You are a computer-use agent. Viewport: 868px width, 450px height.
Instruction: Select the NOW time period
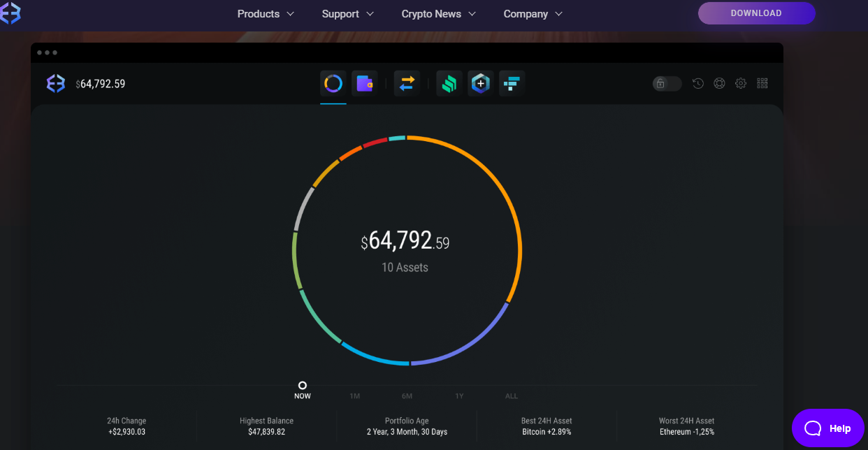tap(303, 391)
